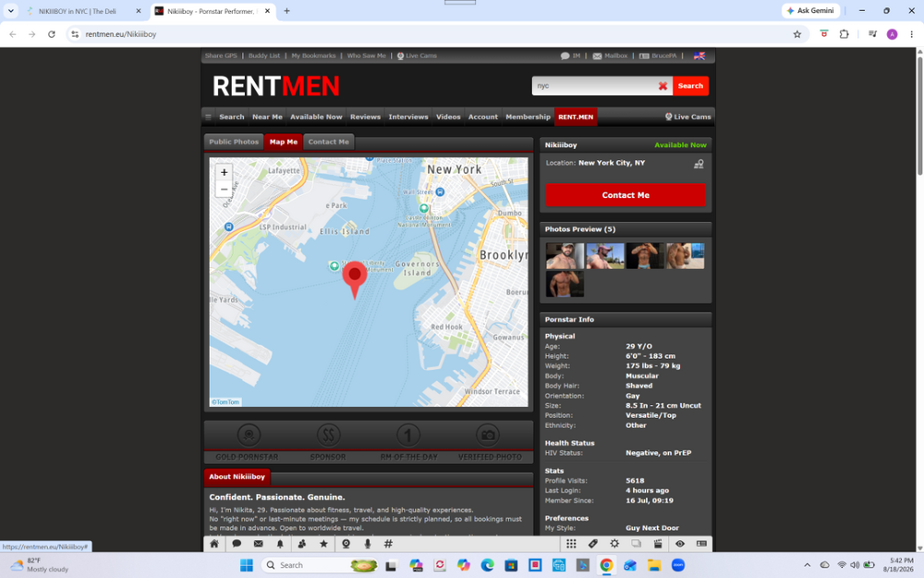Open the IM link in the top bar
This screenshot has height=578, width=924.
570,56
